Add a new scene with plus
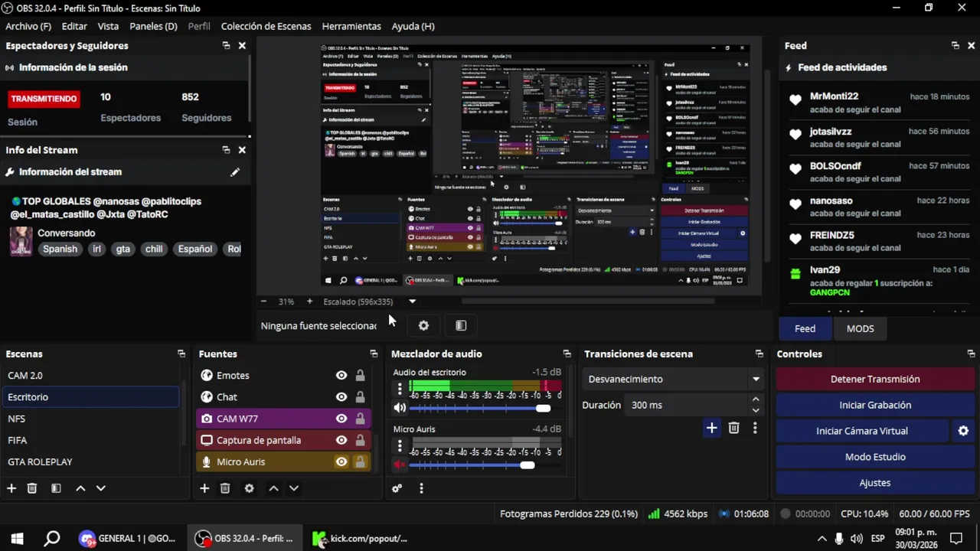This screenshot has width=980, height=551. (x=11, y=488)
